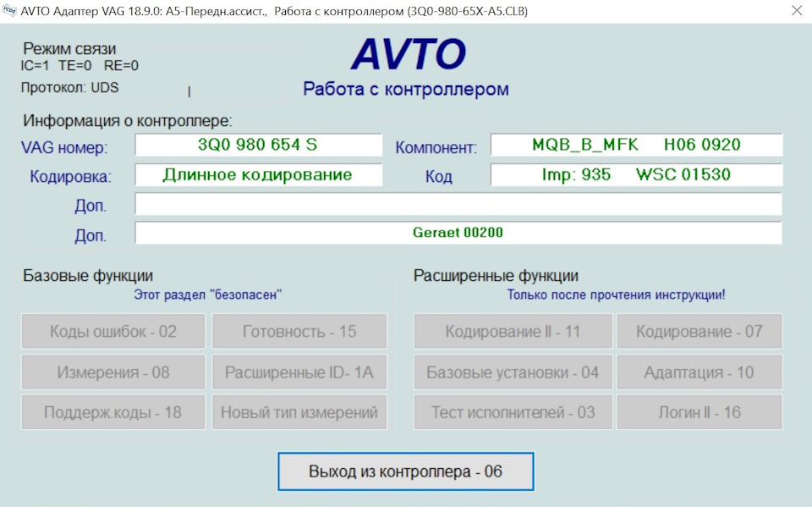Click the Код label
This screenshot has height=507, width=812.
click(x=439, y=177)
